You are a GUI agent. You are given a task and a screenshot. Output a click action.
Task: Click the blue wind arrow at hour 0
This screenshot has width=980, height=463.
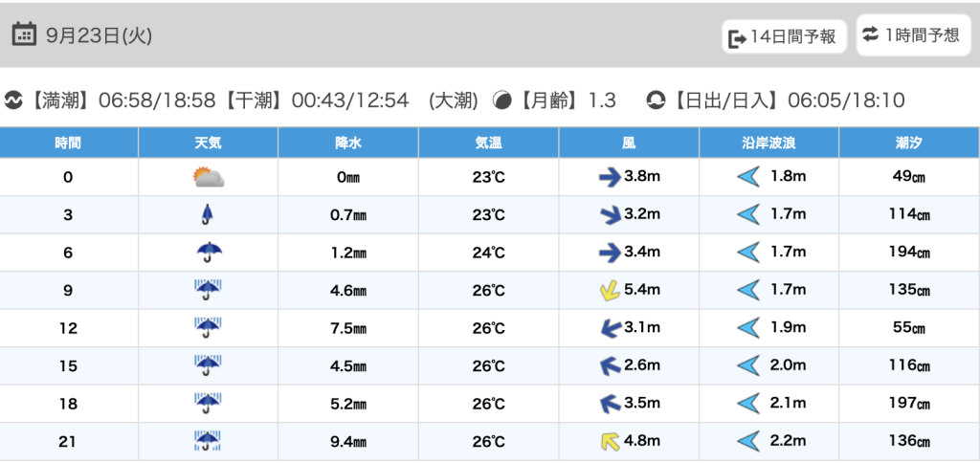point(610,177)
